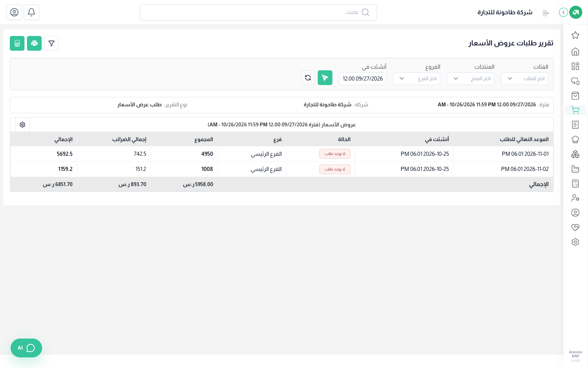Open factory manufacturing icon in sidebar
588x368 pixels.
click(575, 169)
